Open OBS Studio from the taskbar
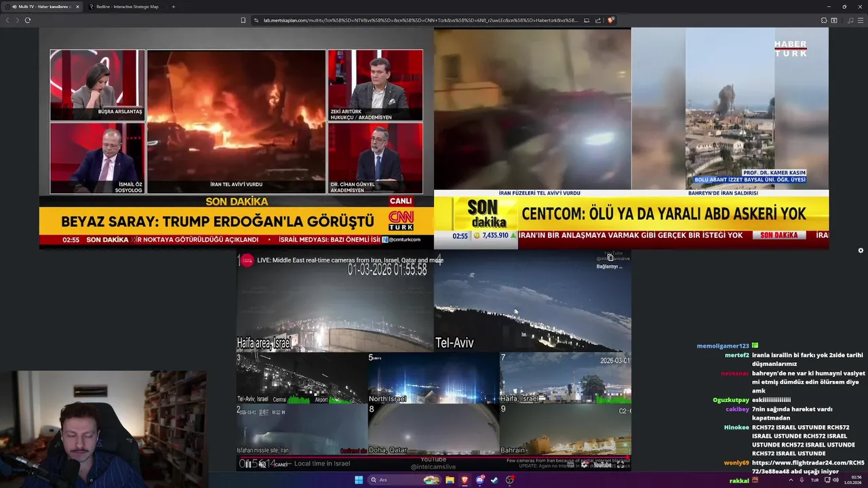 pyautogui.click(x=509, y=480)
